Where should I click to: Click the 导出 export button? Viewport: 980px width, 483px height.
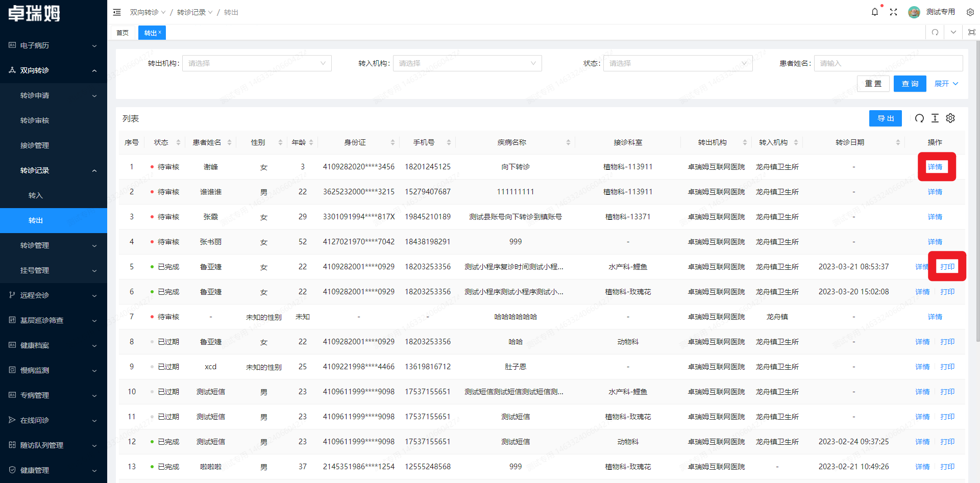(885, 118)
